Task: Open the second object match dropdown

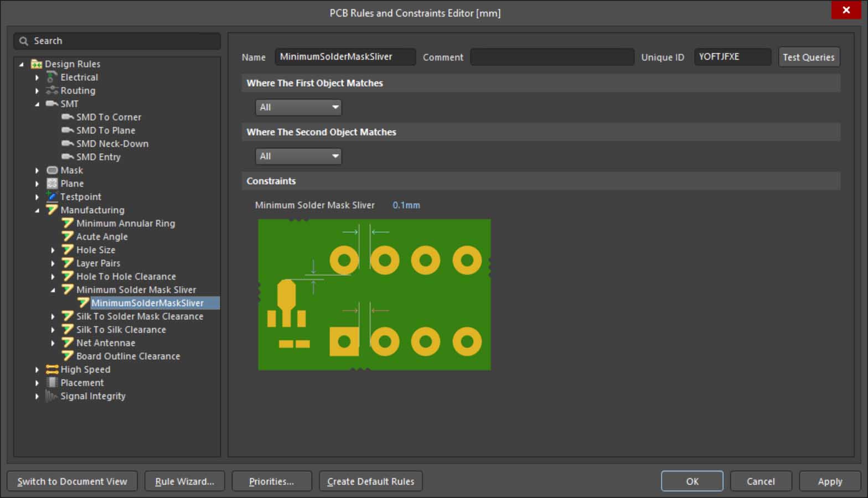Action: click(298, 157)
